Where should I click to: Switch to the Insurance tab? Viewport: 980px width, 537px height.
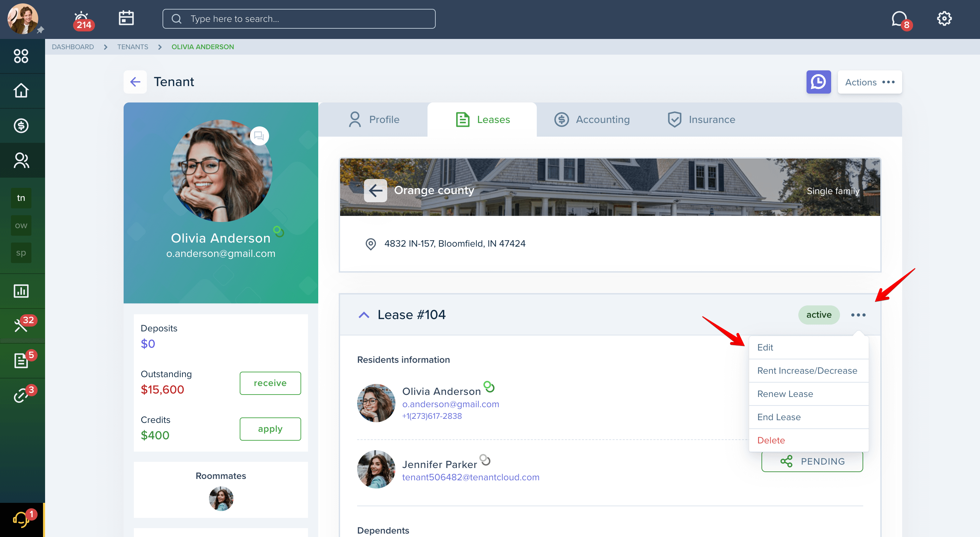701,120
